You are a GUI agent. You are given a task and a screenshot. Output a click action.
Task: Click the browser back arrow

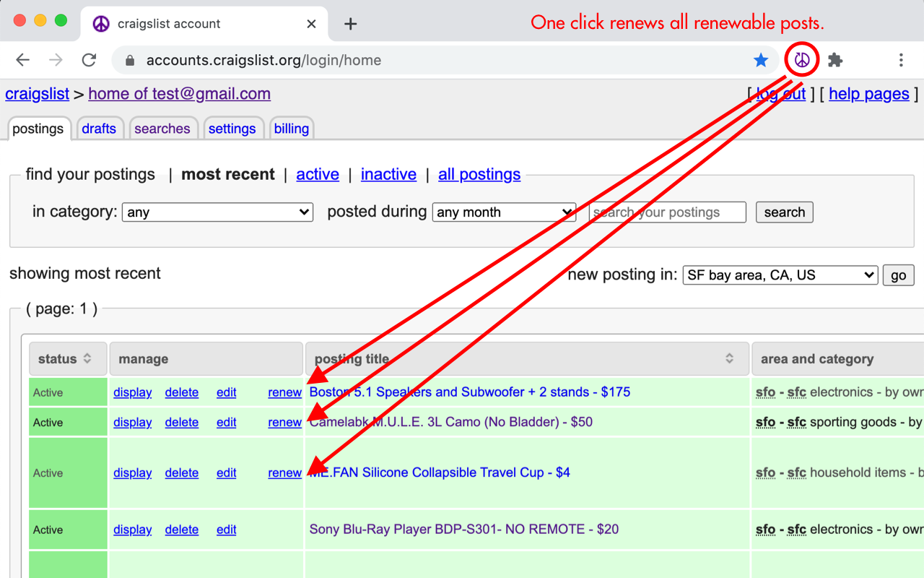[23, 60]
